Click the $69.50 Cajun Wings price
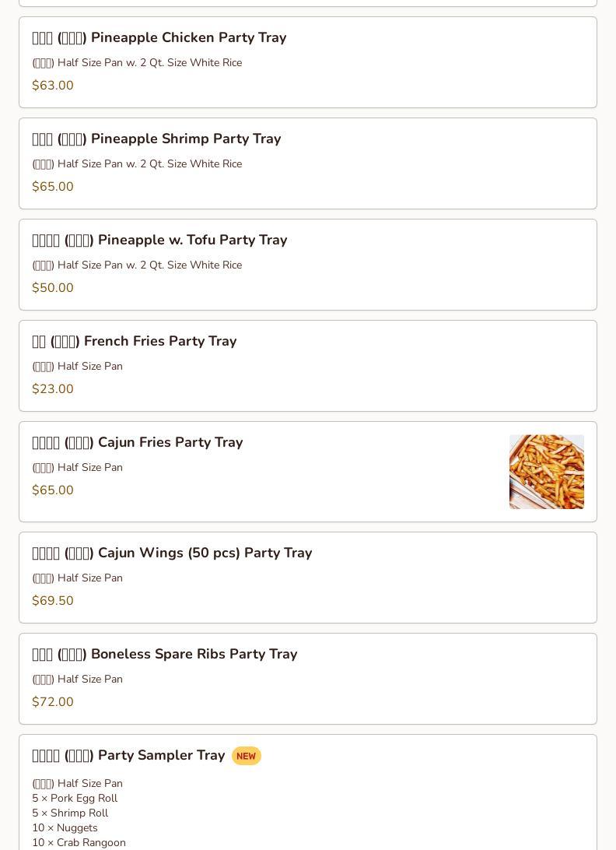The height and width of the screenshot is (850, 616). (x=53, y=601)
